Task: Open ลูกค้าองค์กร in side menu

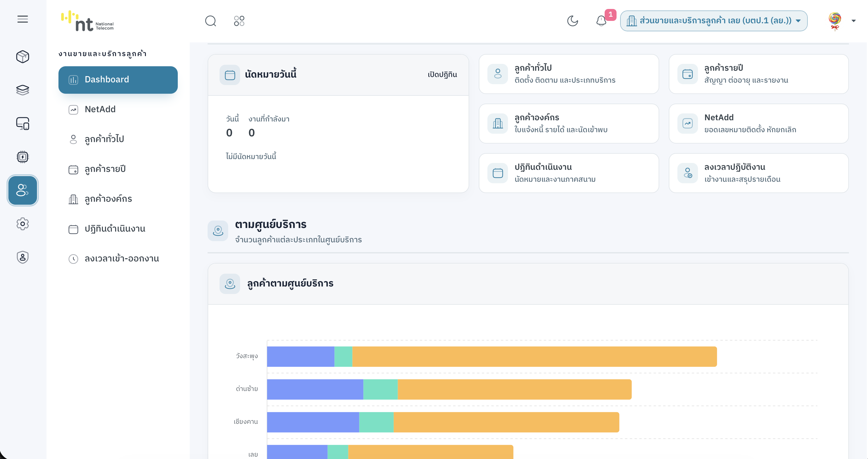Action: point(118,199)
